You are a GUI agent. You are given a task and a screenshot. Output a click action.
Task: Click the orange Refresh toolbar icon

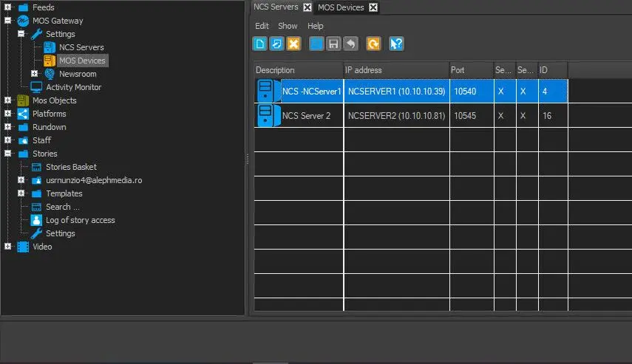(x=373, y=44)
